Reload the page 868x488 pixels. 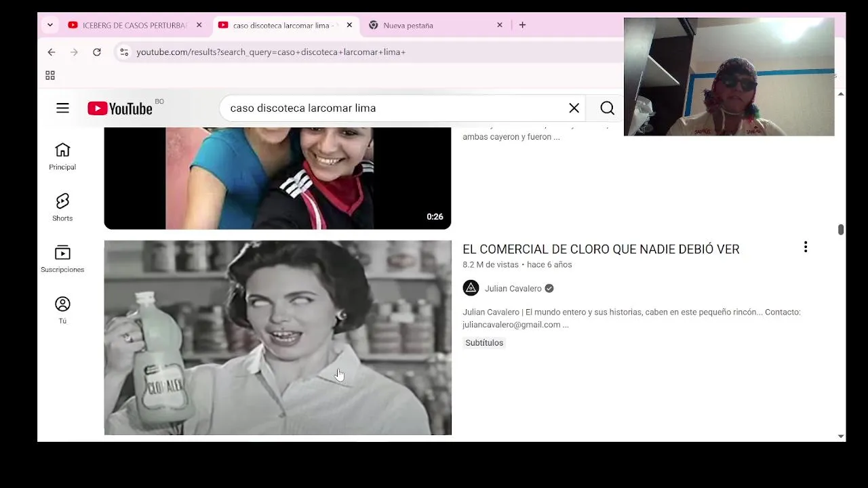[97, 52]
